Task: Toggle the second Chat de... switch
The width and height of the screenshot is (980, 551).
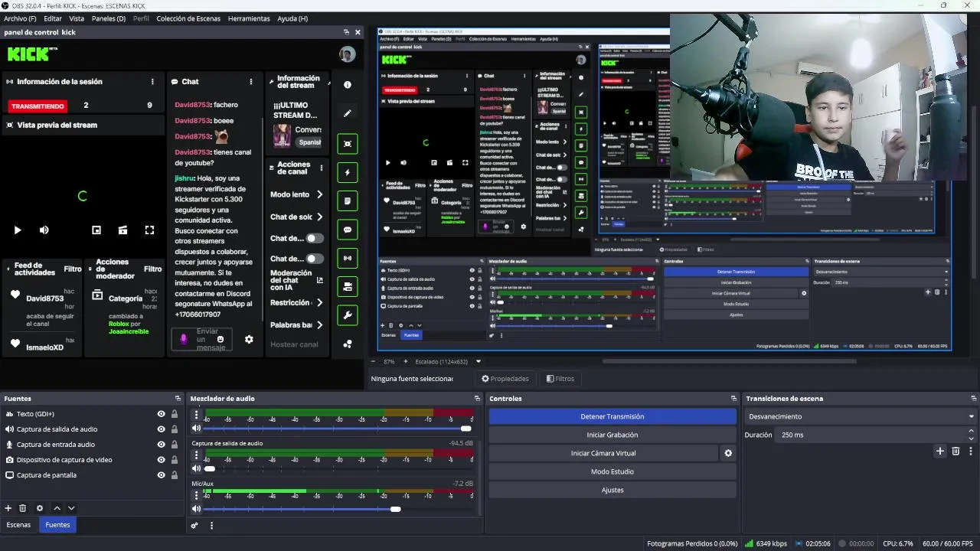Action: pos(315,259)
